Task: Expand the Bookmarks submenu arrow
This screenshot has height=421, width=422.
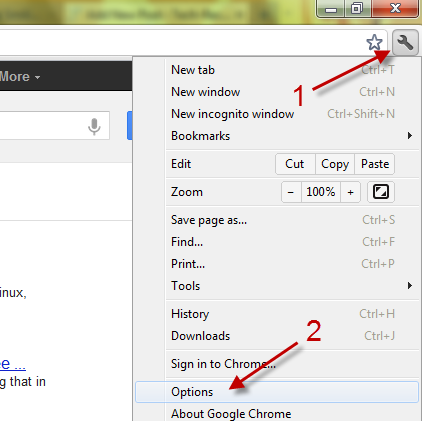Action: click(410, 136)
